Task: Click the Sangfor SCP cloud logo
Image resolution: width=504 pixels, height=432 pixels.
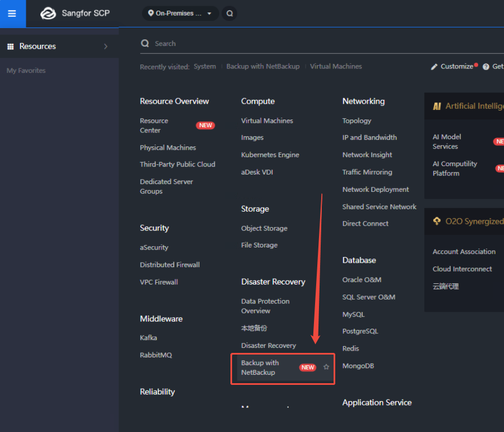Action: coord(48,13)
